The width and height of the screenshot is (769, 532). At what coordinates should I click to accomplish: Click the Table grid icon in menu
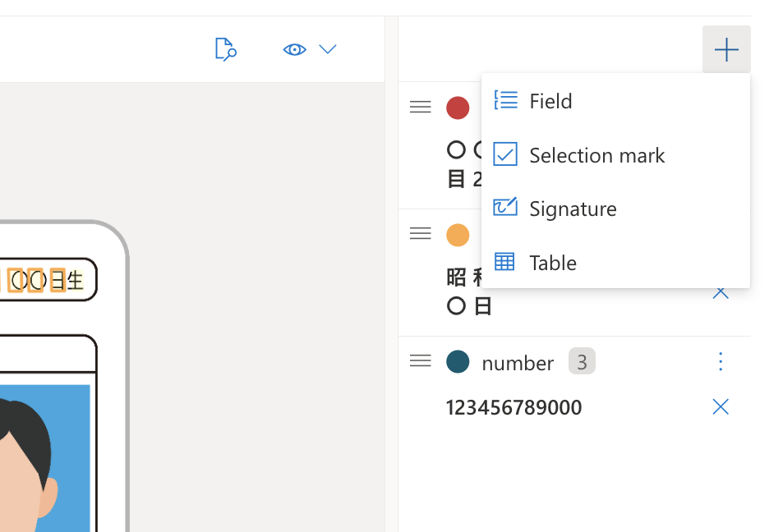tap(504, 261)
